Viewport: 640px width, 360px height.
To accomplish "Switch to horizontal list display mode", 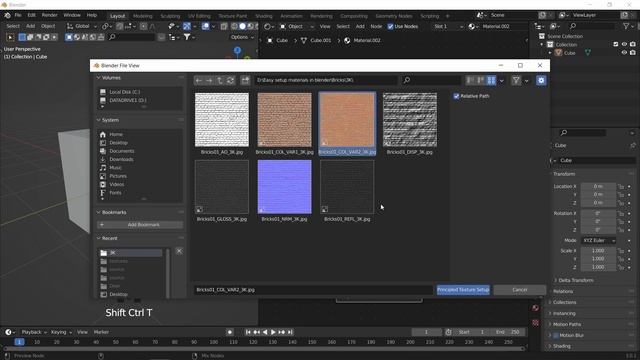I will (481, 80).
